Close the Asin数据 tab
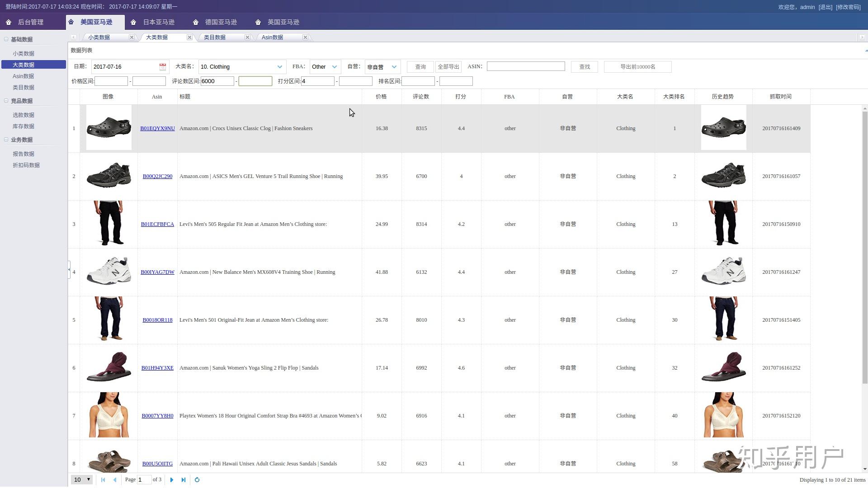 (x=305, y=38)
